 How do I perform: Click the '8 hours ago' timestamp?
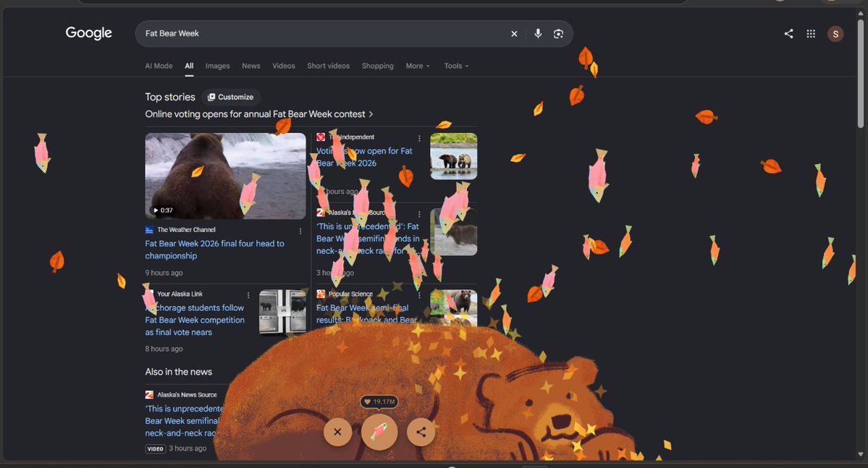pos(164,349)
